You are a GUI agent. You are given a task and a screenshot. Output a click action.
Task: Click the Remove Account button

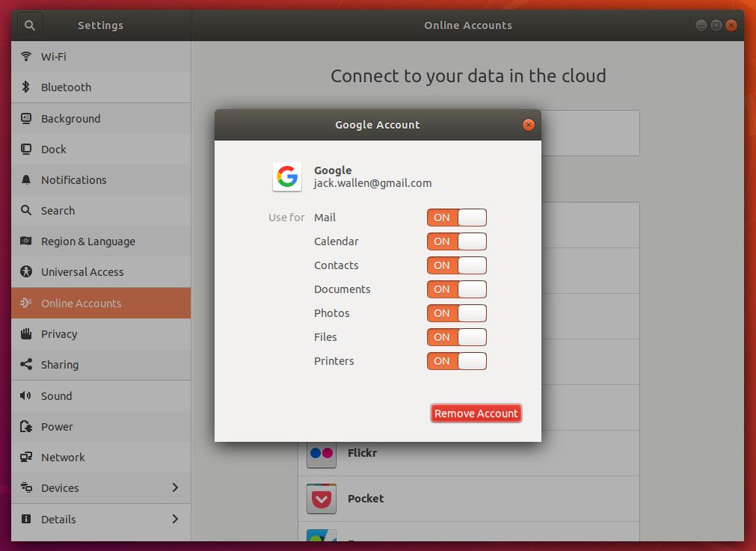(x=476, y=413)
